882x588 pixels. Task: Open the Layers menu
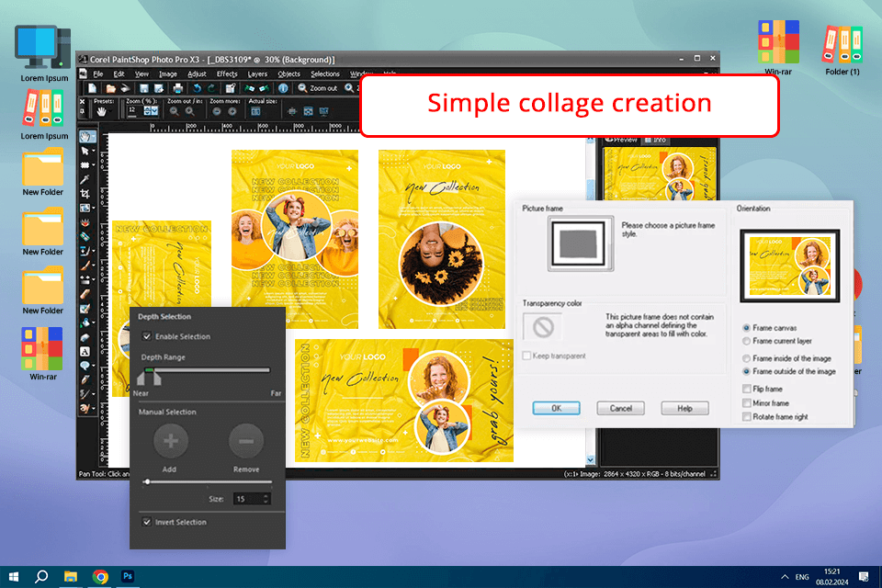point(257,73)
